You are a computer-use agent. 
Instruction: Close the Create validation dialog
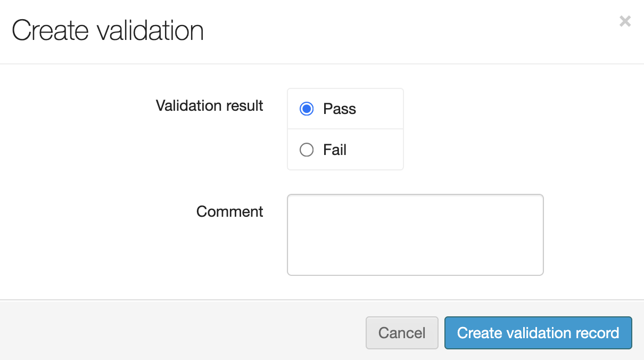click(625, 21)
